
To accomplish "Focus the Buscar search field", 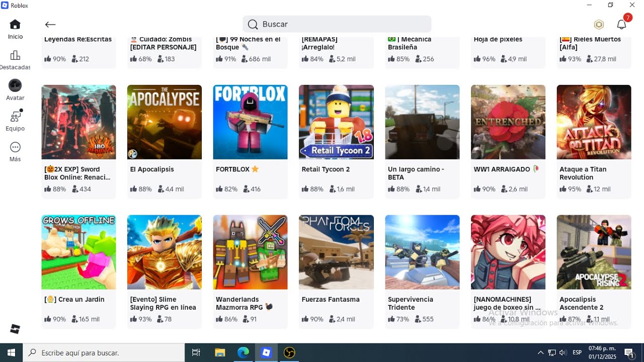I will pos(337,24).
